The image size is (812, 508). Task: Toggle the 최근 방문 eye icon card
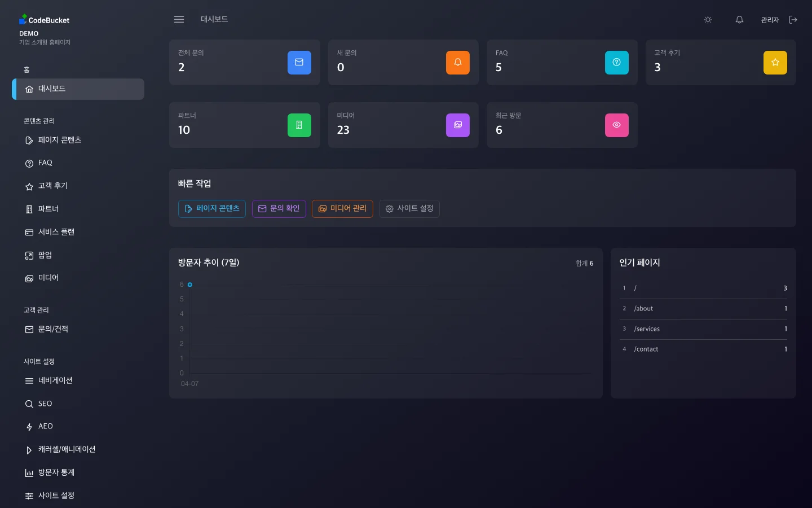tap(617, 125)
